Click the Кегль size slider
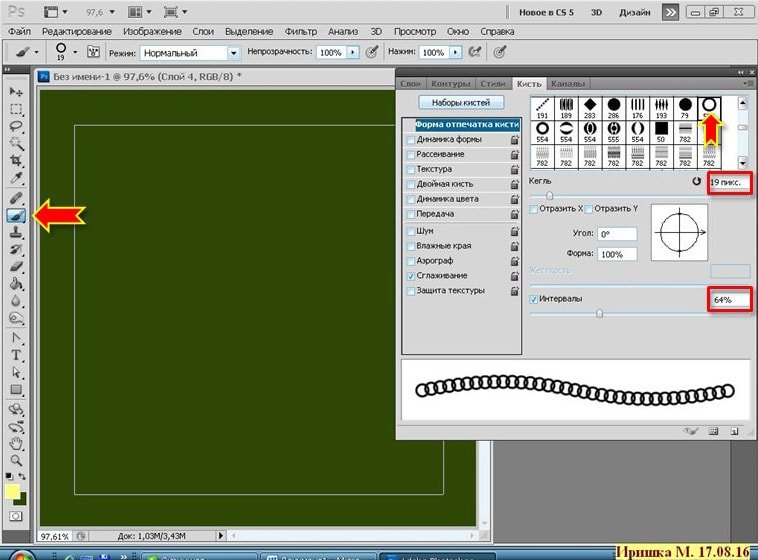Image resolution: width=758 pixels, height=560 pixels. [x=549, y=196]
